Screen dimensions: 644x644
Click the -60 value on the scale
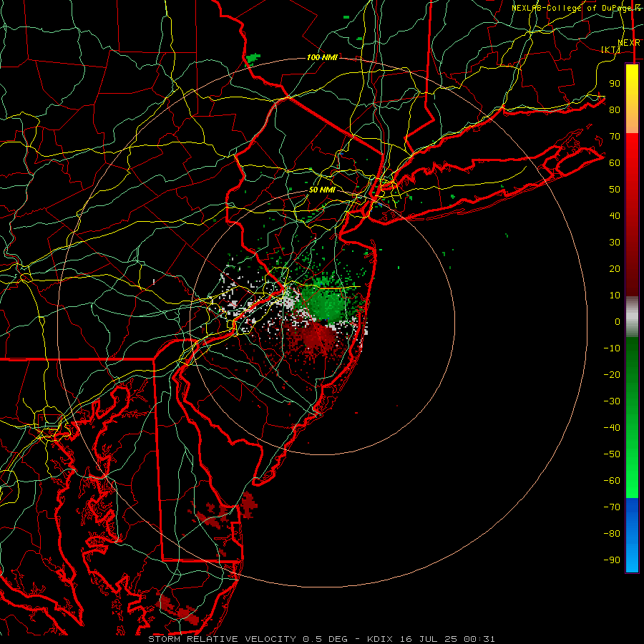[612, 481]
